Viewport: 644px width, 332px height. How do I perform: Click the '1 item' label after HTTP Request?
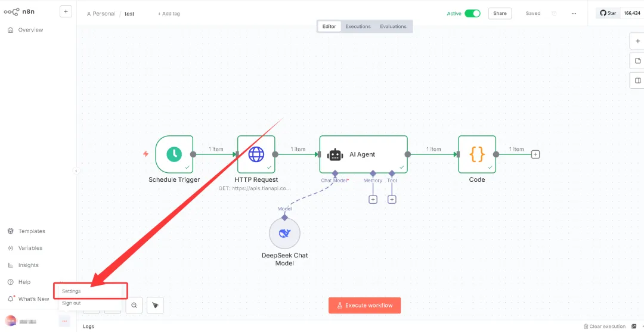(x=298, y=149)
